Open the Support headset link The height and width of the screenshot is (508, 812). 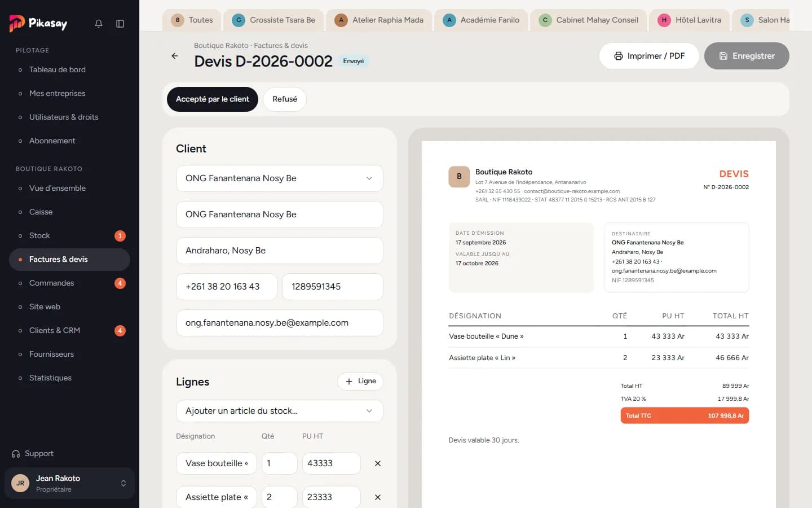pyautogui.click(x=33, y=454)
